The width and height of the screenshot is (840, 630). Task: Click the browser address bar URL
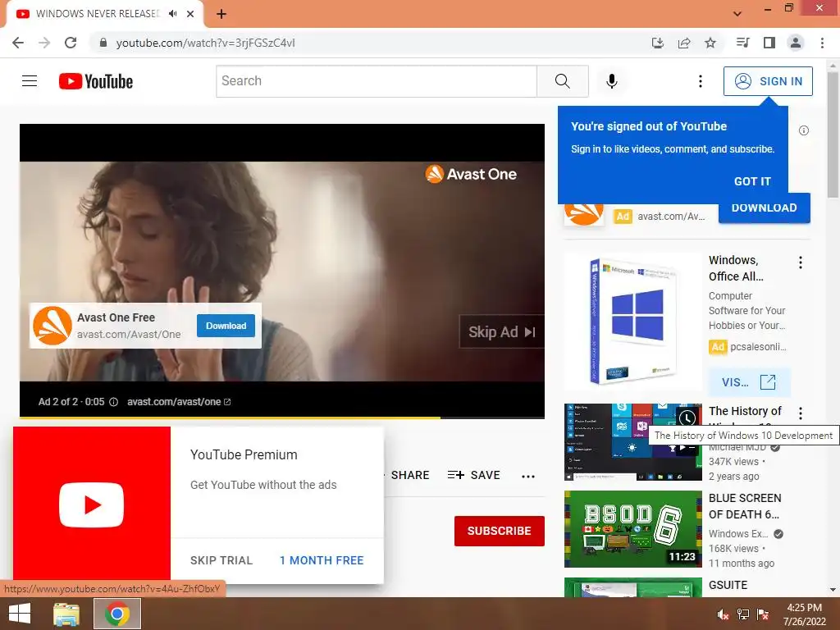pyautogui.click(x=205, y=43)
